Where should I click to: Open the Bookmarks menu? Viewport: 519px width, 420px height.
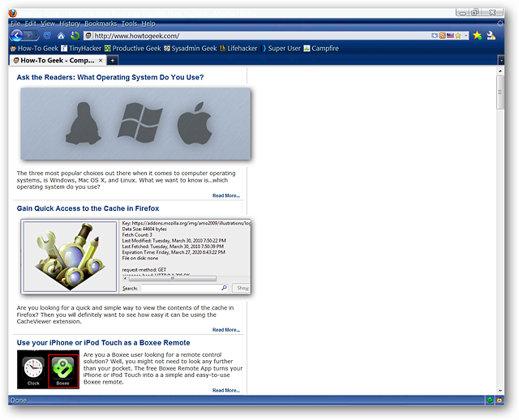[101, 24]
